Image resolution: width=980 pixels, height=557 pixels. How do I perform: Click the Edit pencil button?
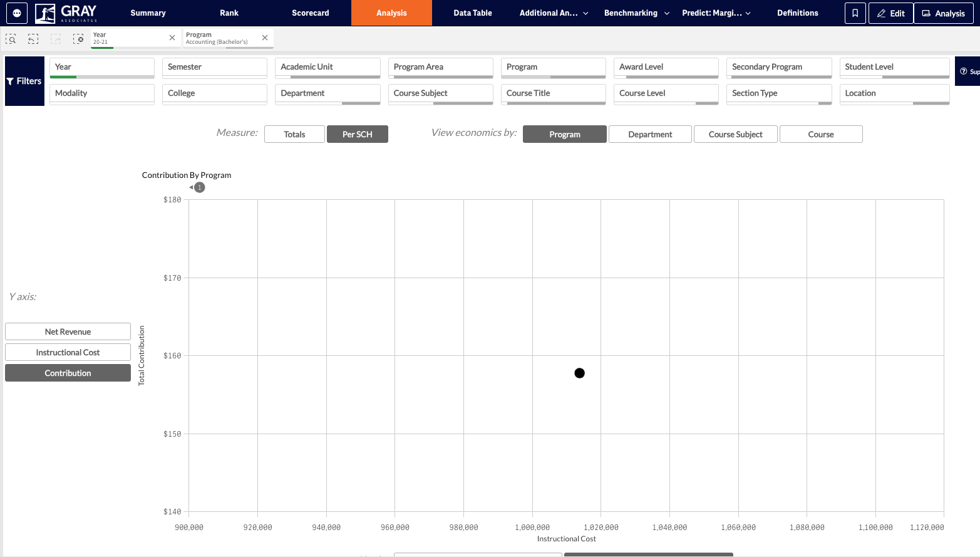[x=890, y=13]
